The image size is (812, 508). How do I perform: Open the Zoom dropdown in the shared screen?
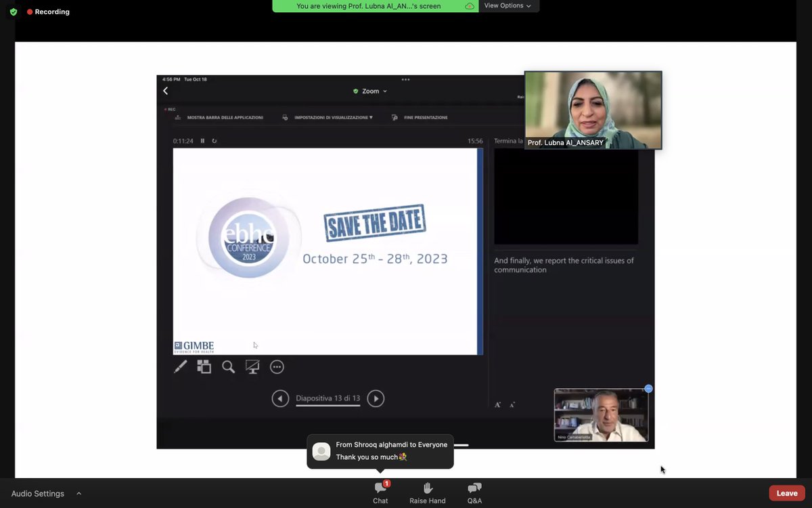370,91
